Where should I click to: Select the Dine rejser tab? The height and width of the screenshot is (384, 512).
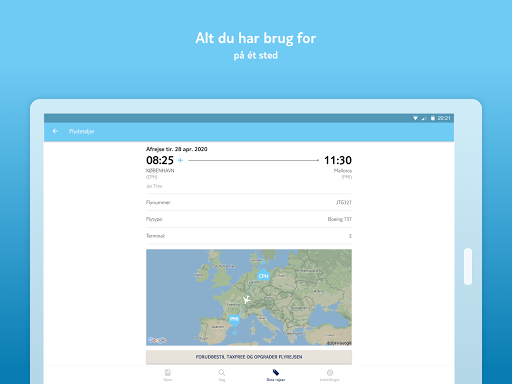tap(276, 375)
